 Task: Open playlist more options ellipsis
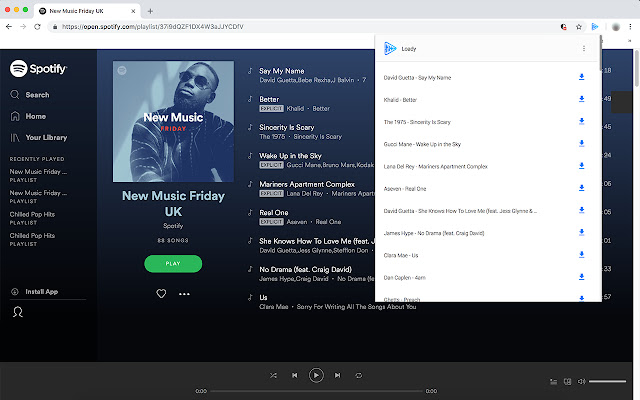(x=184, y=294)
